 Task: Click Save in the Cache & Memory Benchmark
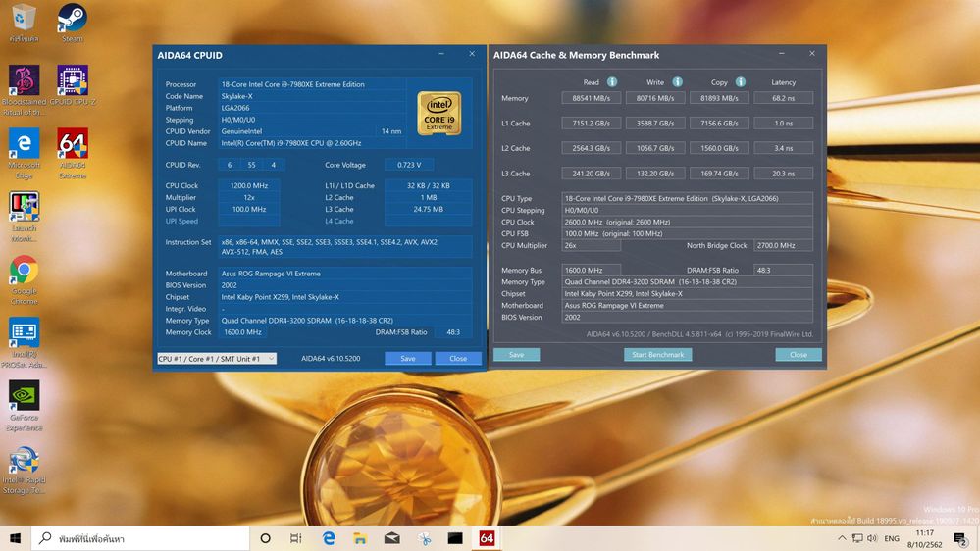[516, 355]
